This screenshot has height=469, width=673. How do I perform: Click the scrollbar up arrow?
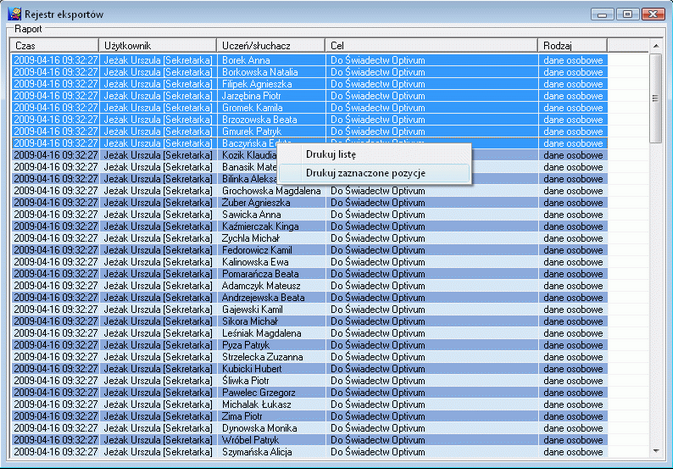(x=655, y=45)
